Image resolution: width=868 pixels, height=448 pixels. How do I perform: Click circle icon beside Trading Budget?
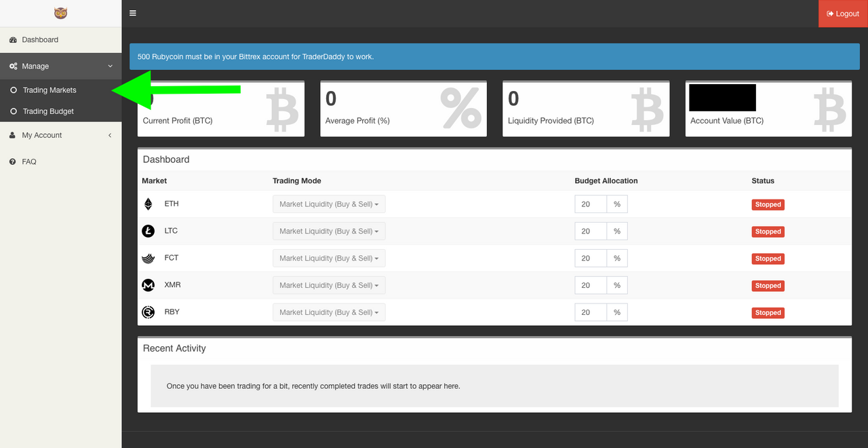(x=14, y=111)
